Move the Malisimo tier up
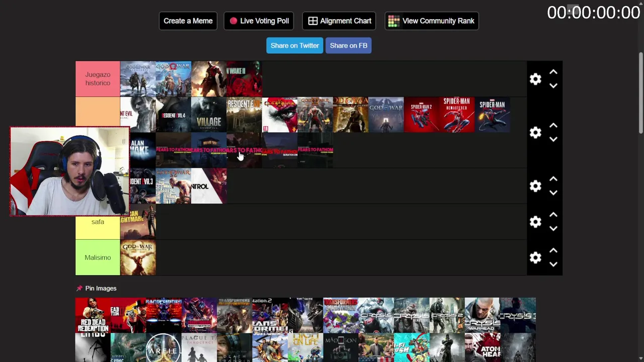The height and width of the screenshot is (362, 644). click(553, 251)
